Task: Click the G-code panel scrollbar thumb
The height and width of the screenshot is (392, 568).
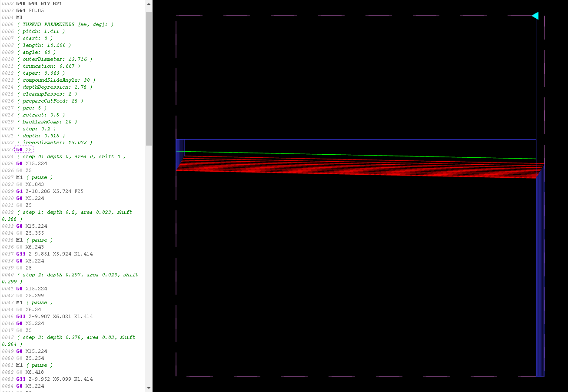Action: coord(149,78)
